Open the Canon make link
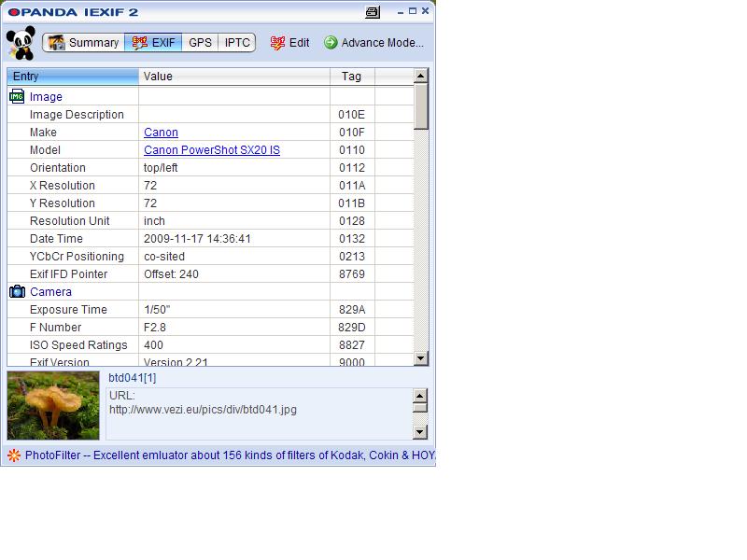 coord(161,133)
